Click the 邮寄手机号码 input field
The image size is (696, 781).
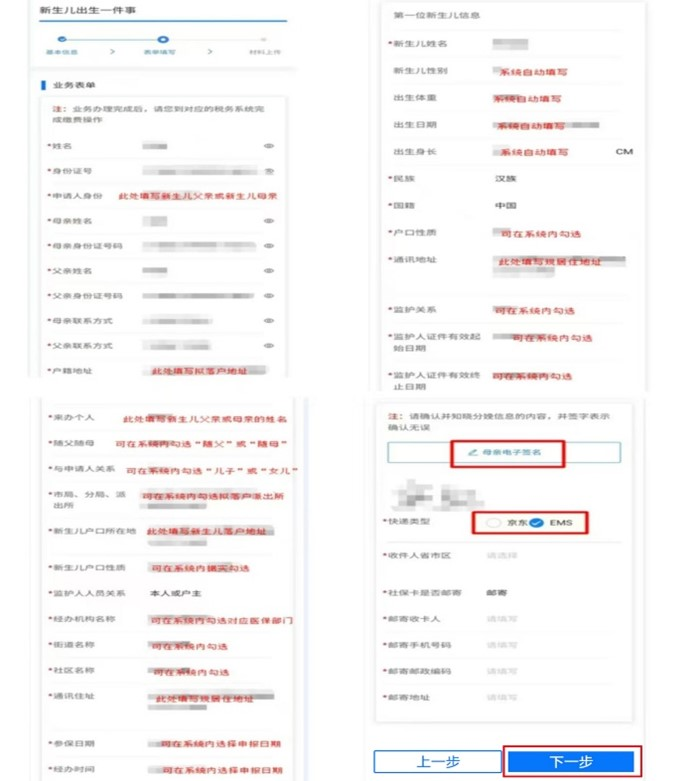tap(502, 645)
